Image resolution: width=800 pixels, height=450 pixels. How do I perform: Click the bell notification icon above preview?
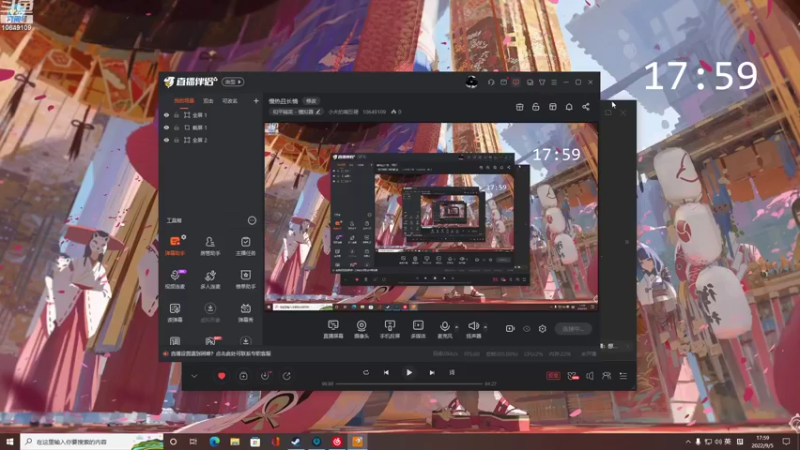[569, 107]
